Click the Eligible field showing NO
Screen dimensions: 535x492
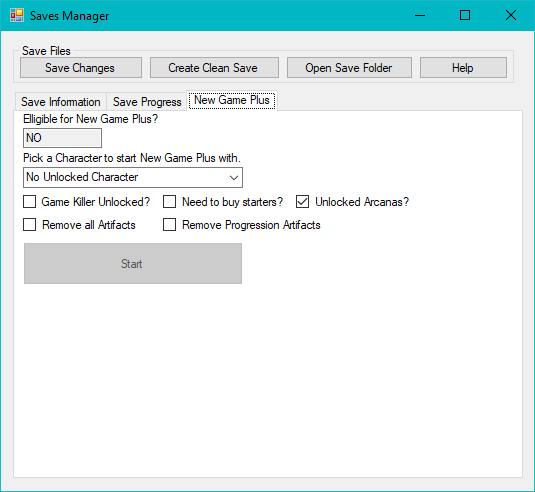tap(62, 138)
